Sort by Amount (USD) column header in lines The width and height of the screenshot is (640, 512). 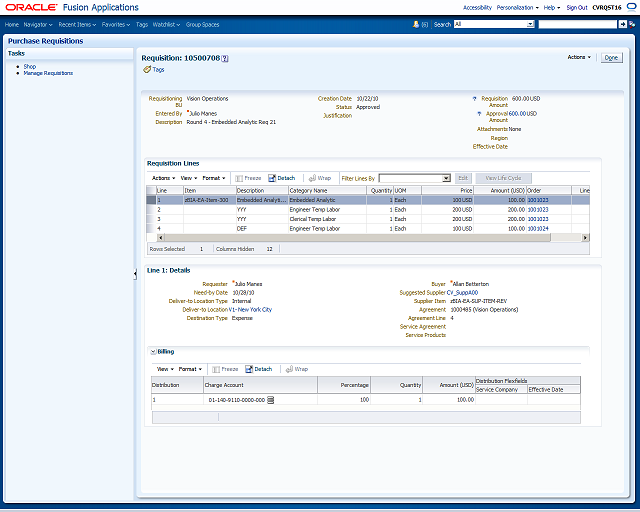coord(500,191)
